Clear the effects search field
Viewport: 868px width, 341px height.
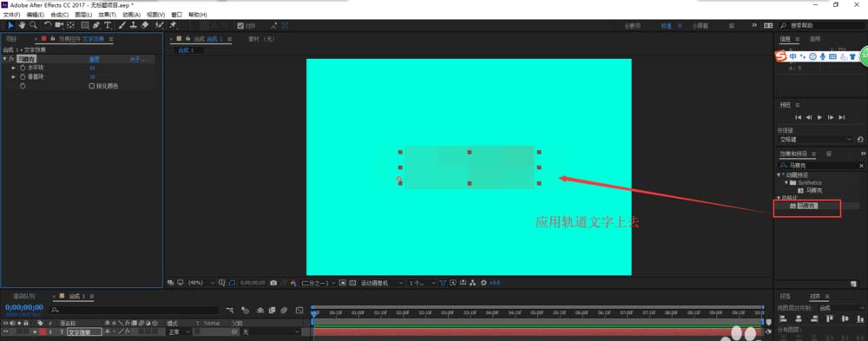pyautogui.click(x=861, y=166)
